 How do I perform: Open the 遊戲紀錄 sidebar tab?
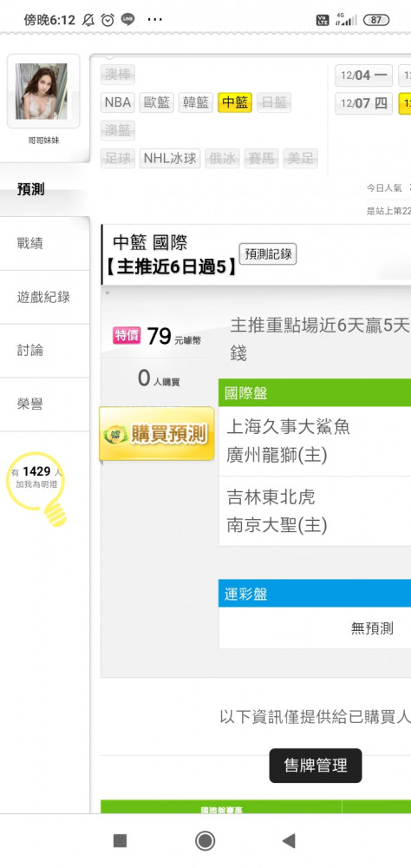click(x=45, y=297)
